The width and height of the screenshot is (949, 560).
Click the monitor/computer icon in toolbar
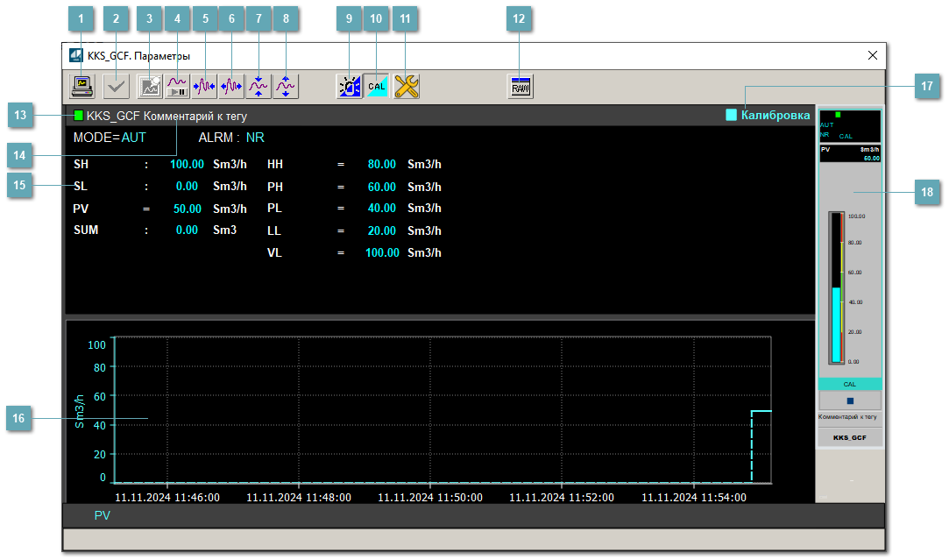(83, 86)
